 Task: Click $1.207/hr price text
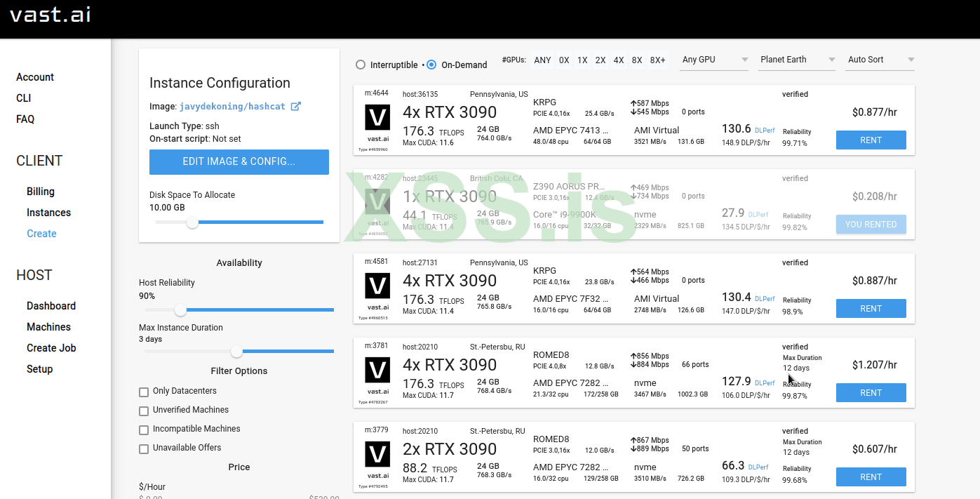coord(875,365)
